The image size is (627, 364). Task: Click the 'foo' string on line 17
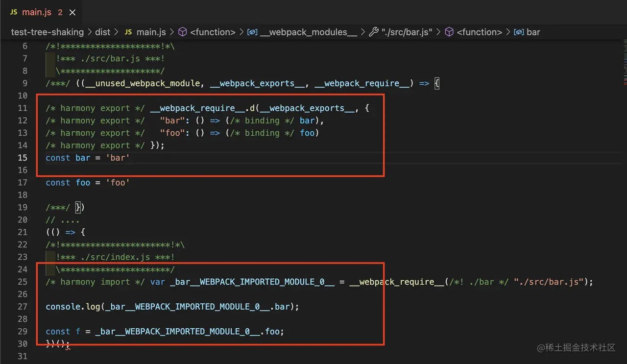[x=118, y=183]
